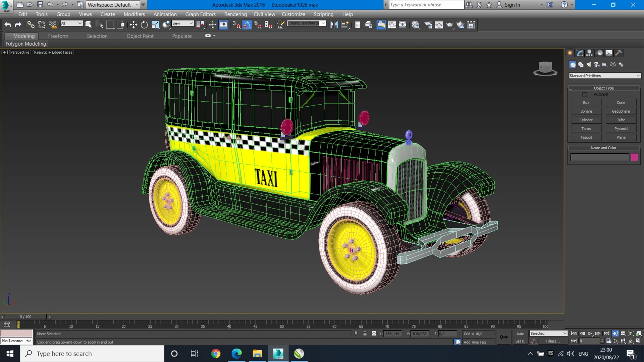Image resolution: width=644 pixels, height=362 pixels.
Task: Open the Modifiers menu
Action: (134, 14)
